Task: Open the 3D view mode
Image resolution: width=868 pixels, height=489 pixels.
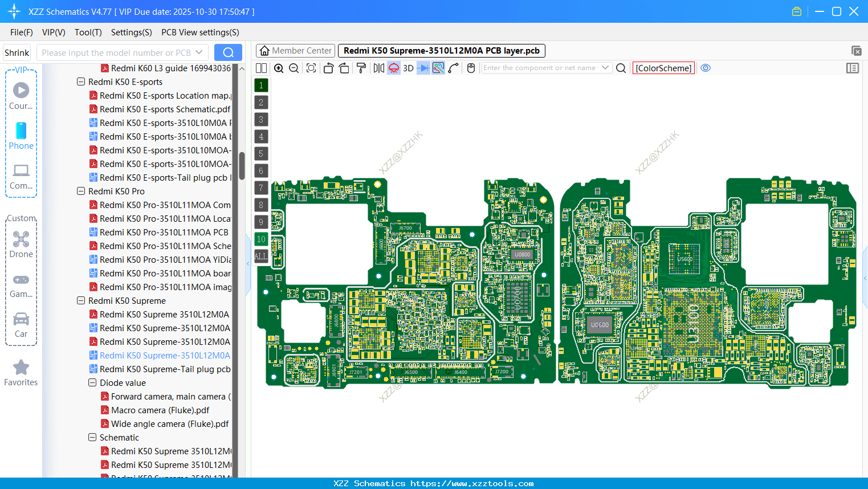Action: 408,68
